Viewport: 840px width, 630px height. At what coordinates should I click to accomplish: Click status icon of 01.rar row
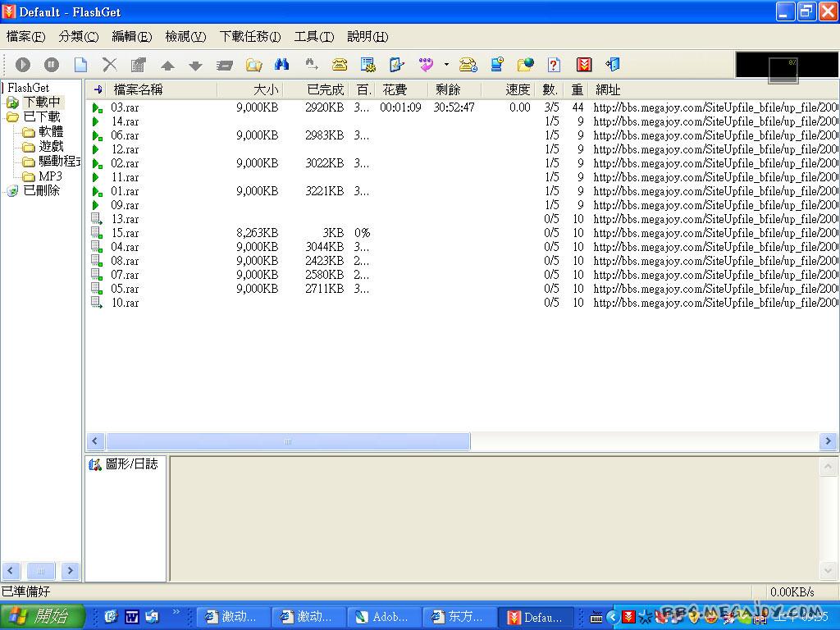97,191
